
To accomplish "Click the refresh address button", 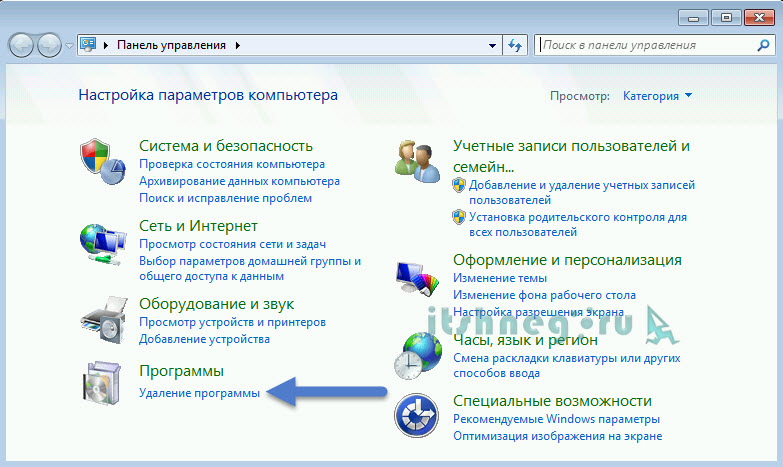I will (x=515, y=45).
